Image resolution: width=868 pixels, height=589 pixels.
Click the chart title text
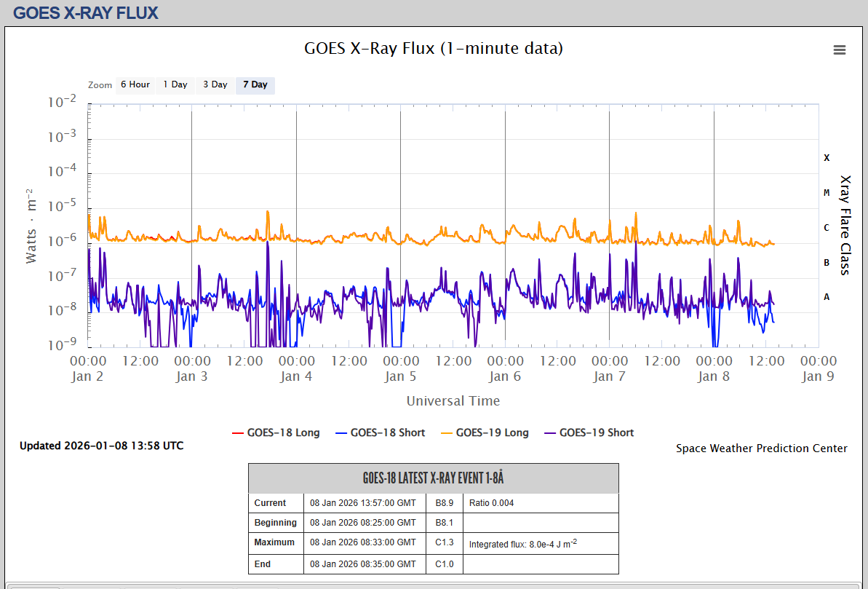tap(433, 49)
